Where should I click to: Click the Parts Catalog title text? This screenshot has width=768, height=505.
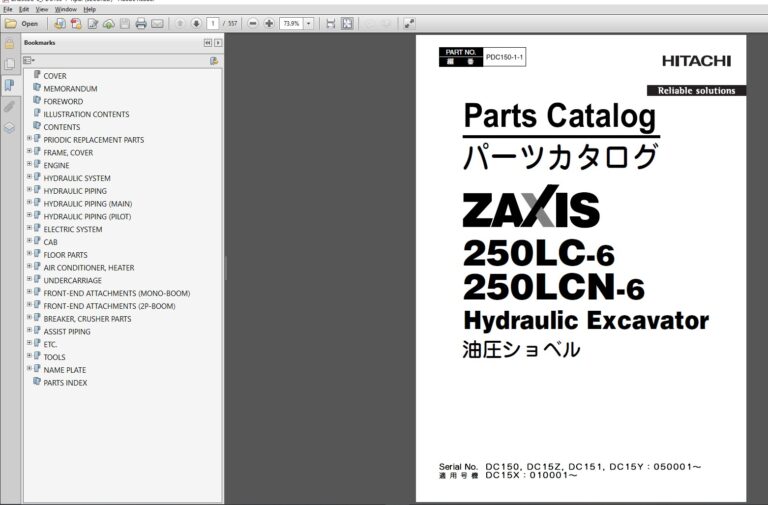point(559,117)
